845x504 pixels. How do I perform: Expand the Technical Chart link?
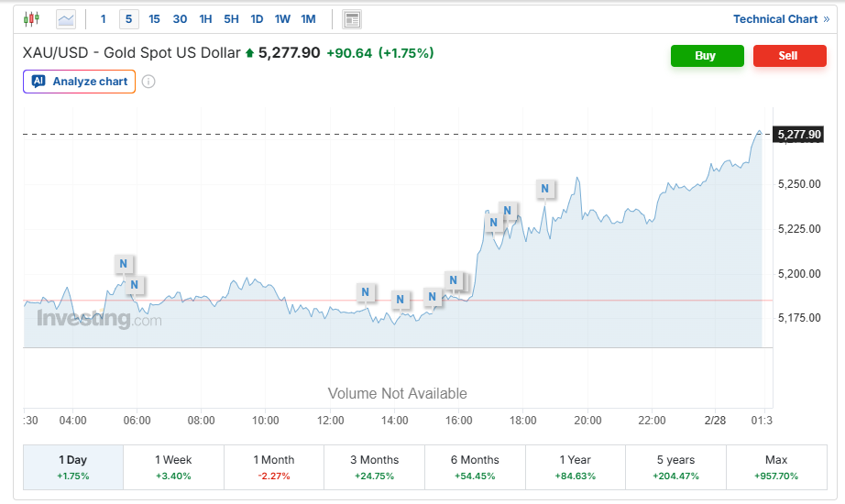click(x=781, y=19)
